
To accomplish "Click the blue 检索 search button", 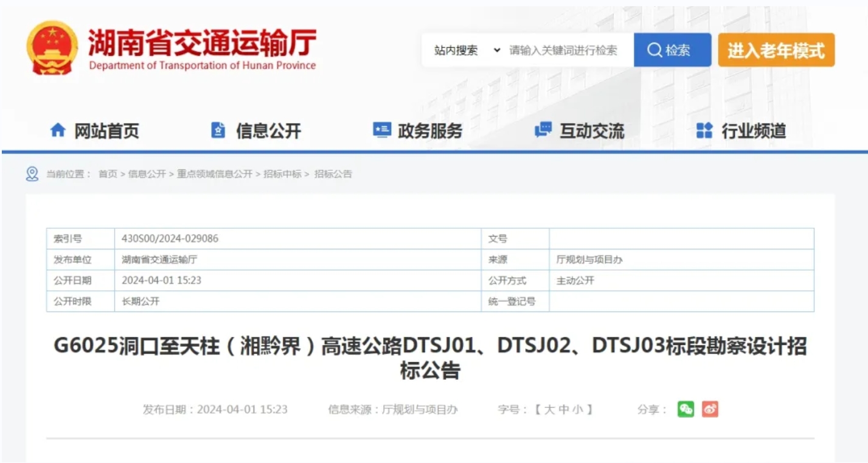I will (672, 50).
